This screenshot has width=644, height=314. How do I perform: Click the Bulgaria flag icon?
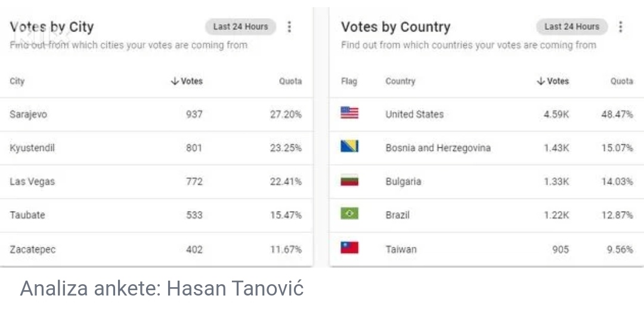tap(349, 180)
